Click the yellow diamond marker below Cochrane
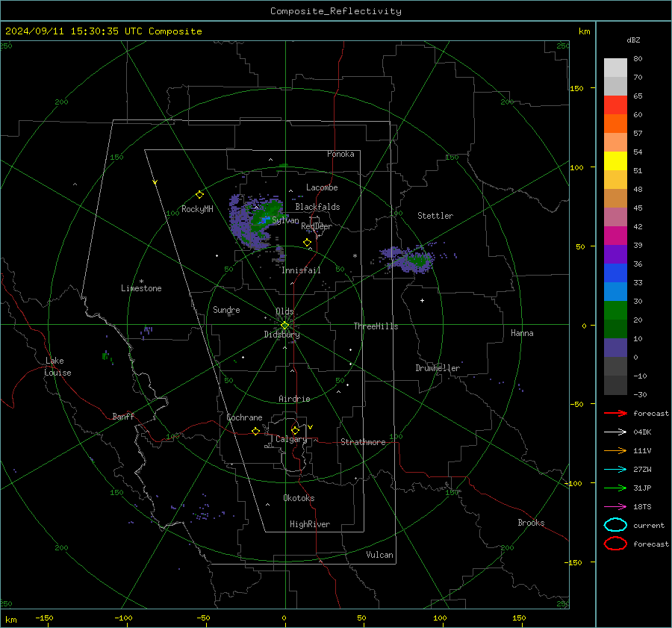This screenshot has height=628, width=672. click(x=255, y=432)
